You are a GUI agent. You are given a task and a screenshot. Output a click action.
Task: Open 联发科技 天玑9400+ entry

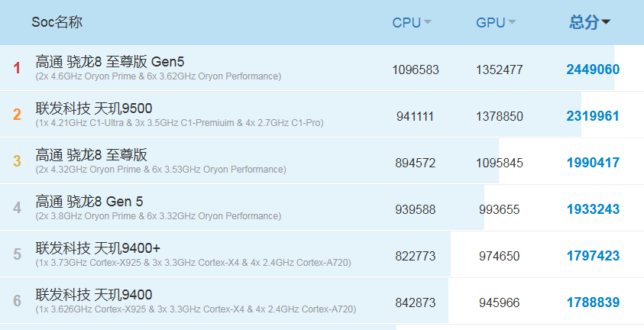[98, 248]
